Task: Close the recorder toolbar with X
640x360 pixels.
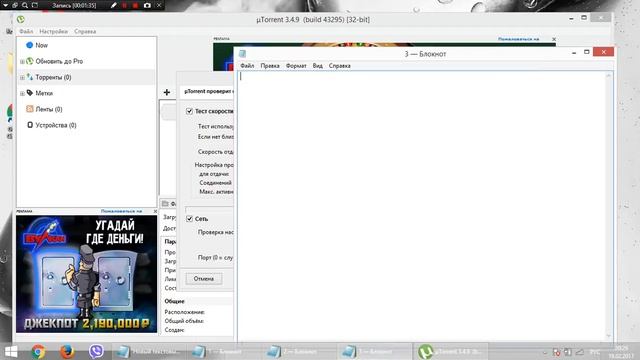Action: click(x=159, y=5)
